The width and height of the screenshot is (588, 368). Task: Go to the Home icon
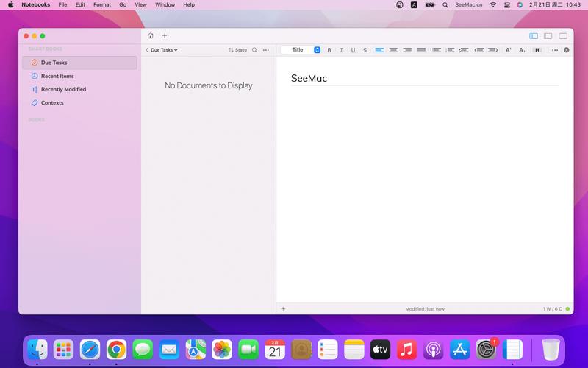click(151, 35)
